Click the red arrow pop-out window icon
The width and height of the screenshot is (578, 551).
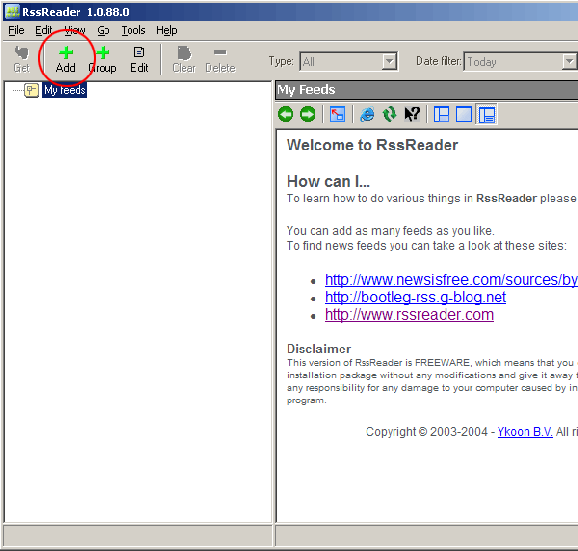tap(338, 114)
